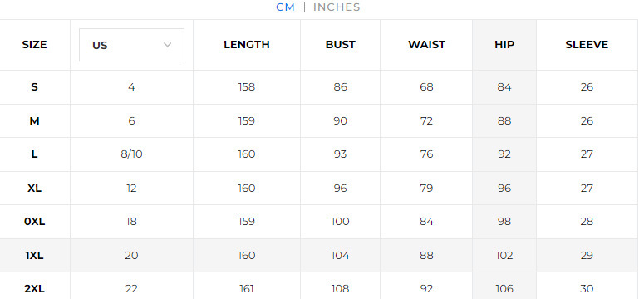Click bust value 100 in 0XL row
This screenshot has height=299, width=644.
[x=340, y=222]
